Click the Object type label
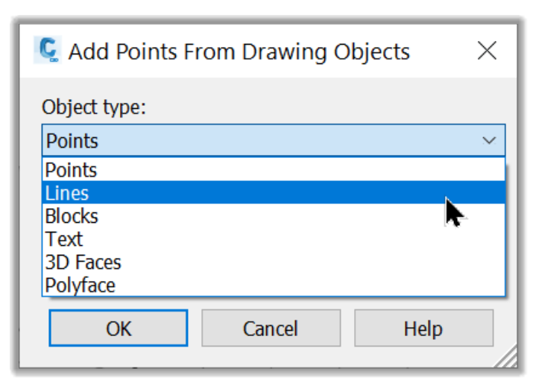536x392 pixels. pos(94,107)
